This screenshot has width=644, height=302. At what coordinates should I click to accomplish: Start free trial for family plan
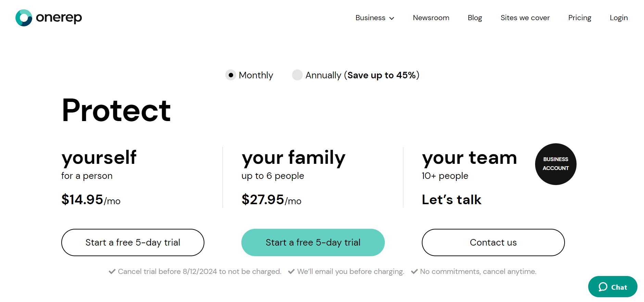313,242
